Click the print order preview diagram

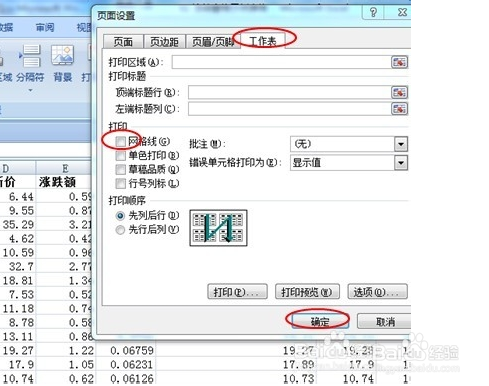tap(218, 228)
